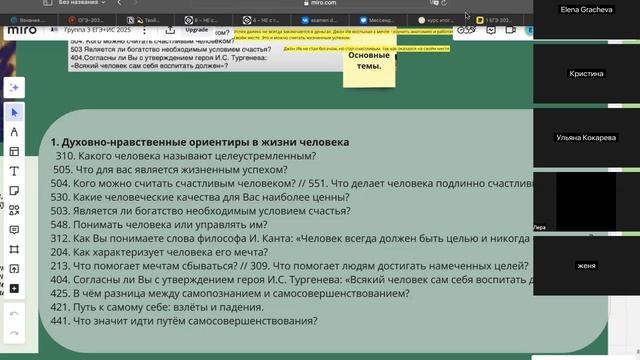
Task: Click heading "1. Духовно-нравственные ориентиры в жизни человека"
Action: click(200, 142)
